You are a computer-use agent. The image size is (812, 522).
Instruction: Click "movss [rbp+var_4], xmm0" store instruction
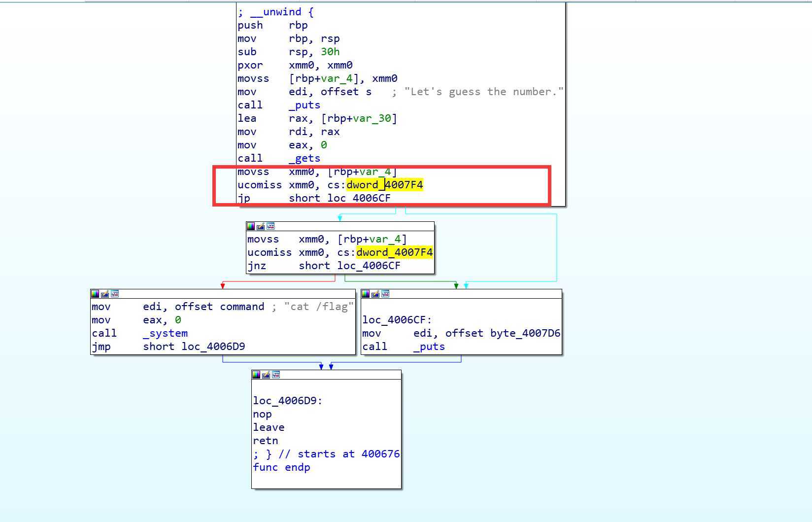click(317, 78)
